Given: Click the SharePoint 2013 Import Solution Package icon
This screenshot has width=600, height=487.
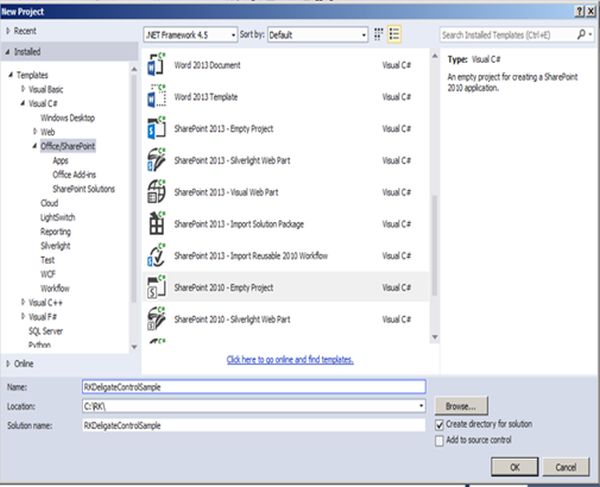Looking at the screenshot, I should (157, 223).
